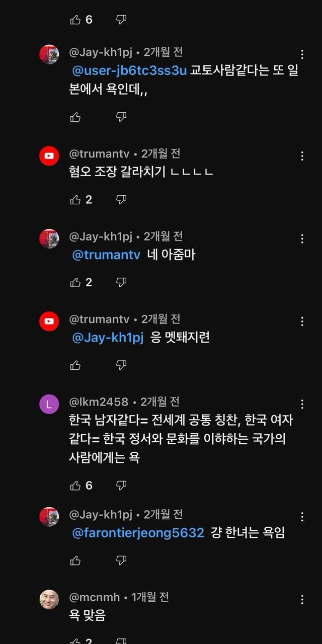Open the @farontierjeong5632 mention link
Screen dimensions: 322x644
click(x=138, y=533)
